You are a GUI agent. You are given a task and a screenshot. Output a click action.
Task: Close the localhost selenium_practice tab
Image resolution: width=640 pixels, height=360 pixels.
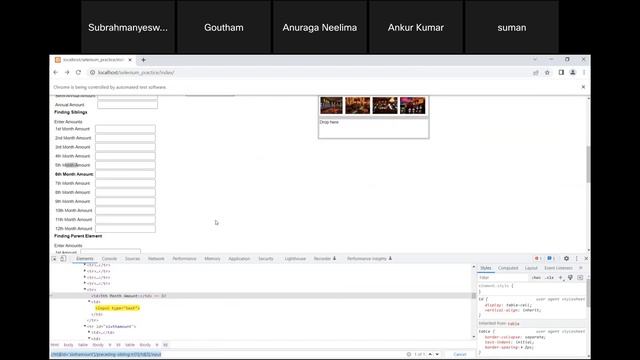130,60
